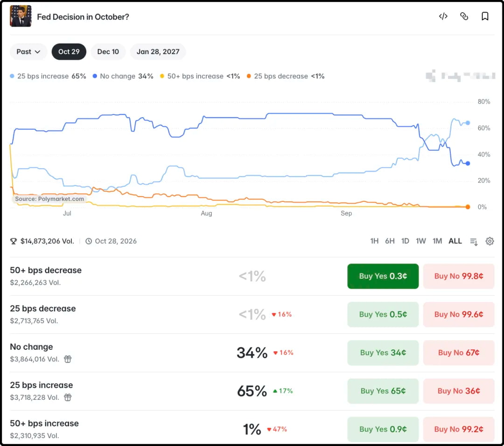Image resolution: width=504 pixels, height=446 pixels.
Task: Buy Yes 65¢ on 25 bps increase
Action: pyautogui.click(x=383, y=391)
